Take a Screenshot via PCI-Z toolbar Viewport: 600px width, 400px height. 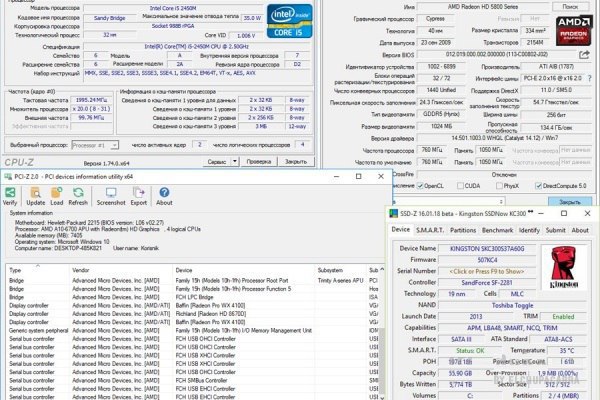[x=111, y=196]
